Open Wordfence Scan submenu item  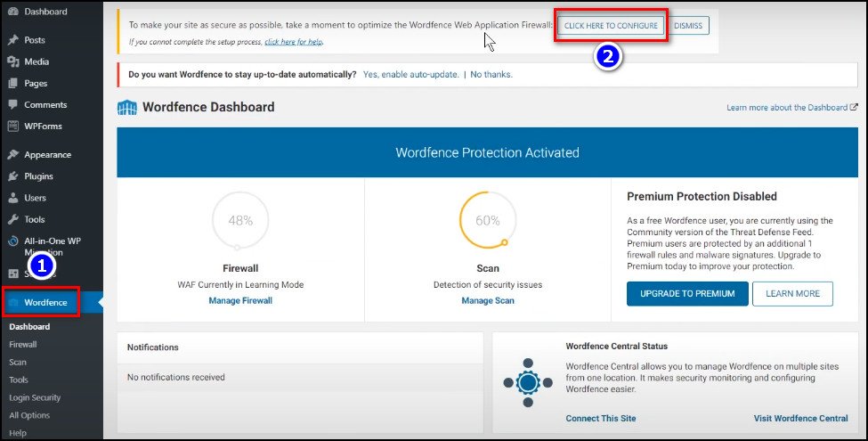pyautogui.click(x=18, y=363)
